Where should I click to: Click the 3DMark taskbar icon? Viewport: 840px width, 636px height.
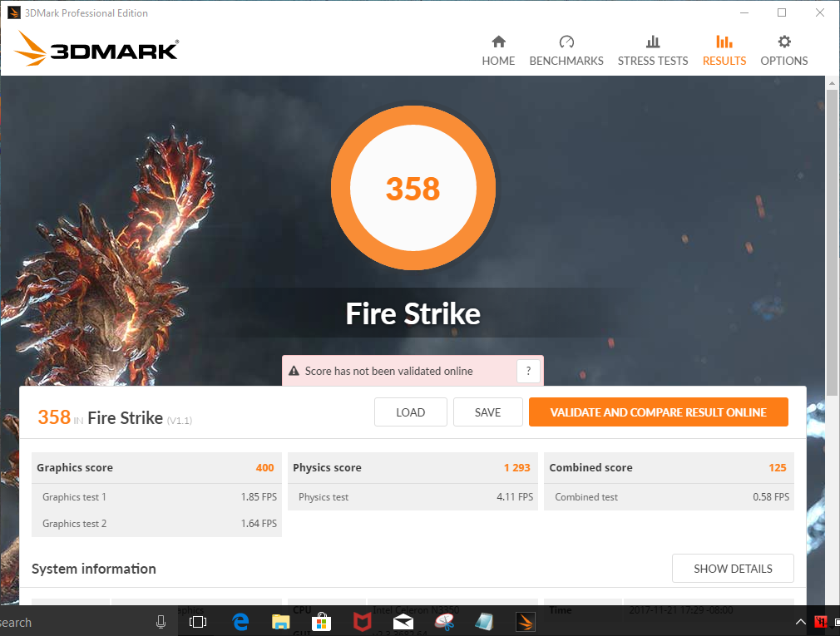pos(525,622)
